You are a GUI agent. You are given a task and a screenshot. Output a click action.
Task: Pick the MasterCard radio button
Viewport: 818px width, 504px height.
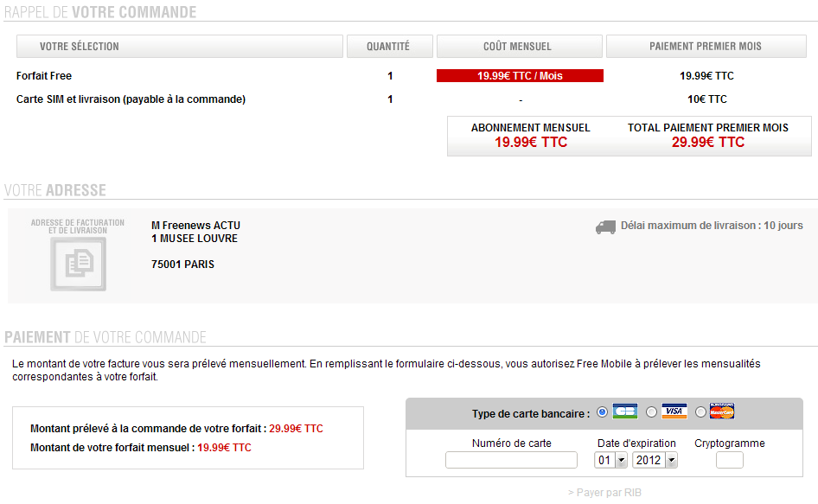700,412
